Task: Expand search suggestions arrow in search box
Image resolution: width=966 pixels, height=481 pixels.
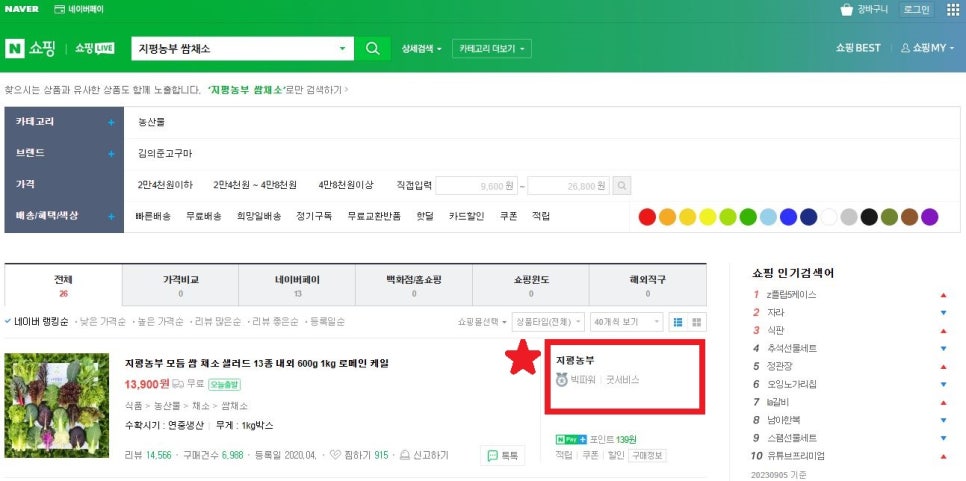Action: tap(343, 49)
